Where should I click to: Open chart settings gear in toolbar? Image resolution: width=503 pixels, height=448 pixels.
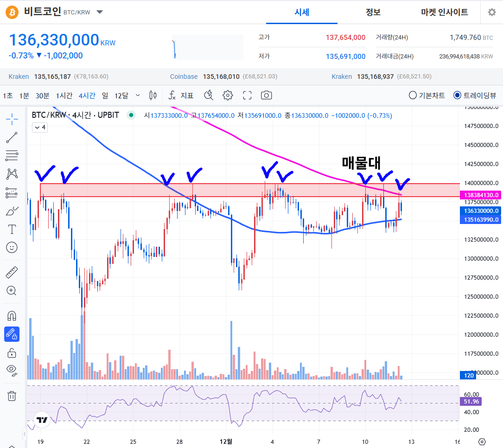[228, 96]
